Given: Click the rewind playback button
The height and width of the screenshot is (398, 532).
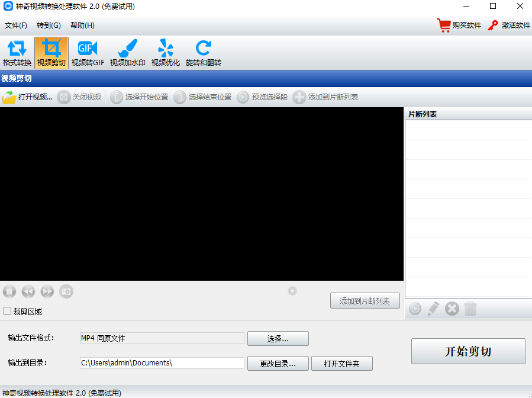Looking at the screenshot, I should [x=28, y=291].
